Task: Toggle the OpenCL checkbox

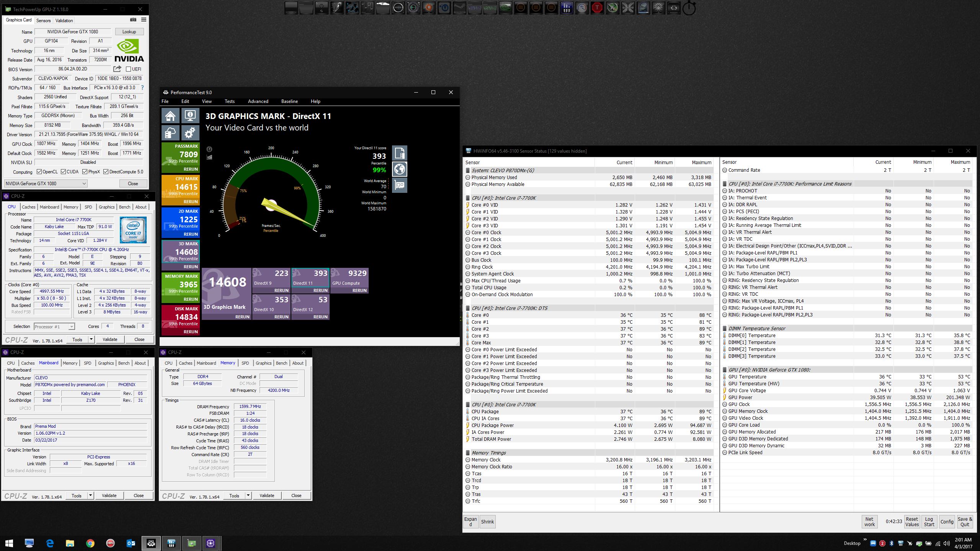Action: click(x=39, y=172)
